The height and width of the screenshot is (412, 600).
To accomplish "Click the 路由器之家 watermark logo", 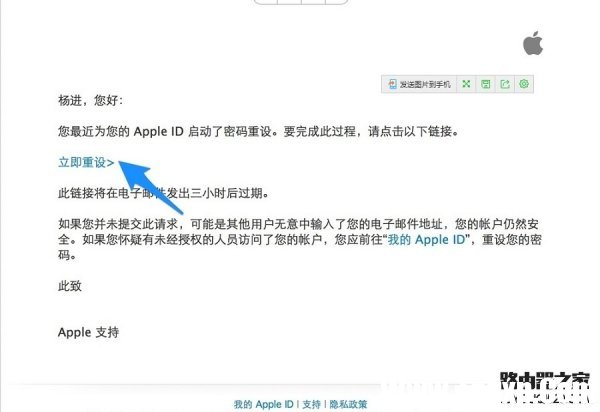I will pos(545,387).
